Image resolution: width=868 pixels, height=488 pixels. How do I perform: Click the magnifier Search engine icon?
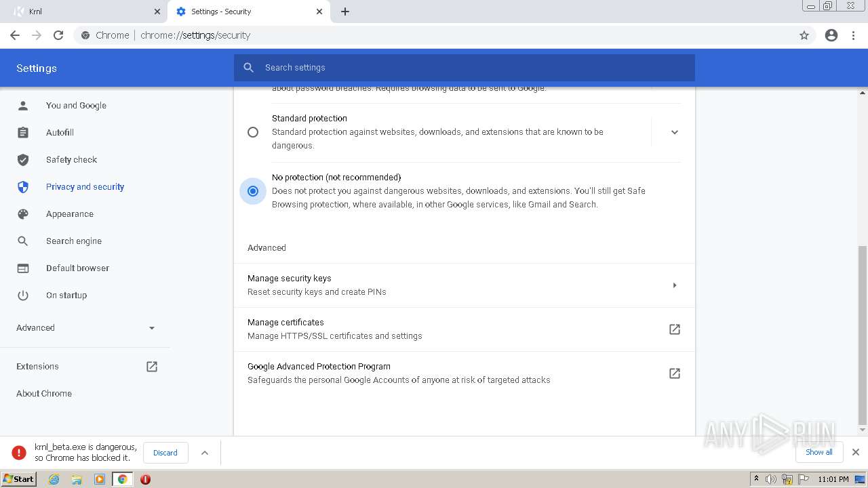click(x=23, y=241)
